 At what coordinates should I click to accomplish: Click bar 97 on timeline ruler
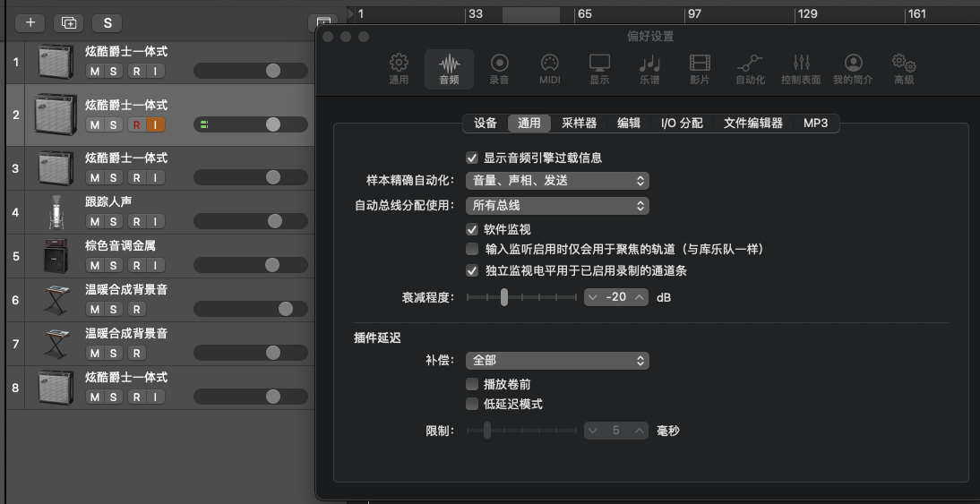point(693,13)
